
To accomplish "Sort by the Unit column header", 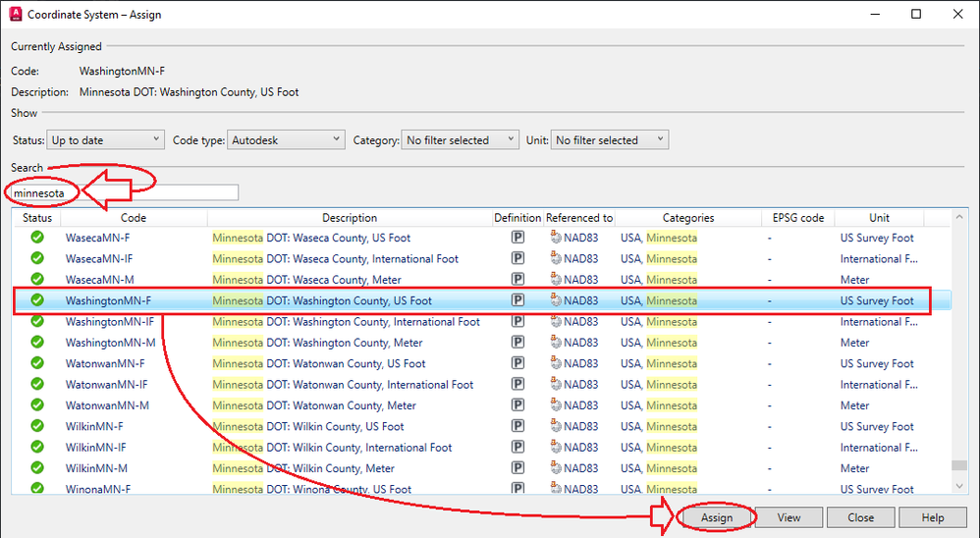I will [x=879, y=217].
